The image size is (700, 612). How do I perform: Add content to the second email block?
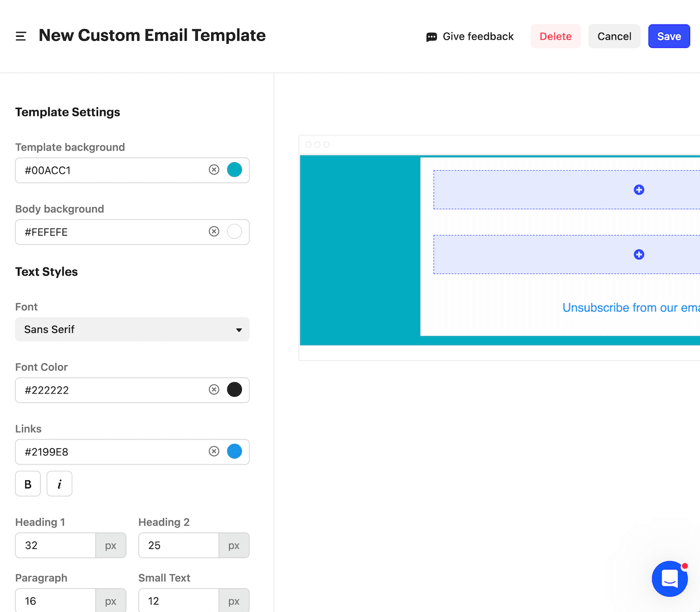[x=639, y=254]
